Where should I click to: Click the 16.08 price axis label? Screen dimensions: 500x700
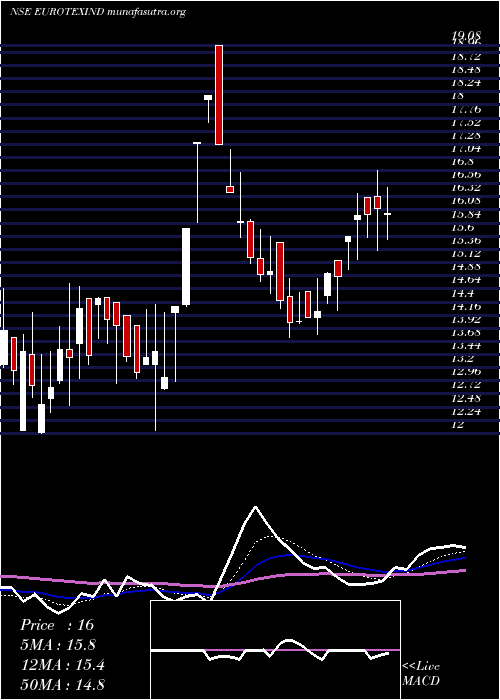466,201
